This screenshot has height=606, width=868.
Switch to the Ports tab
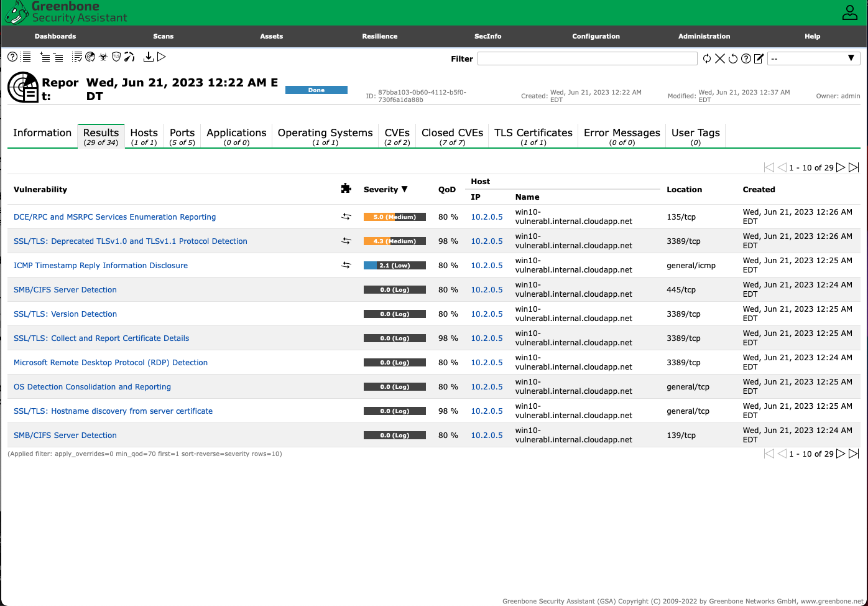click(182, 136)
